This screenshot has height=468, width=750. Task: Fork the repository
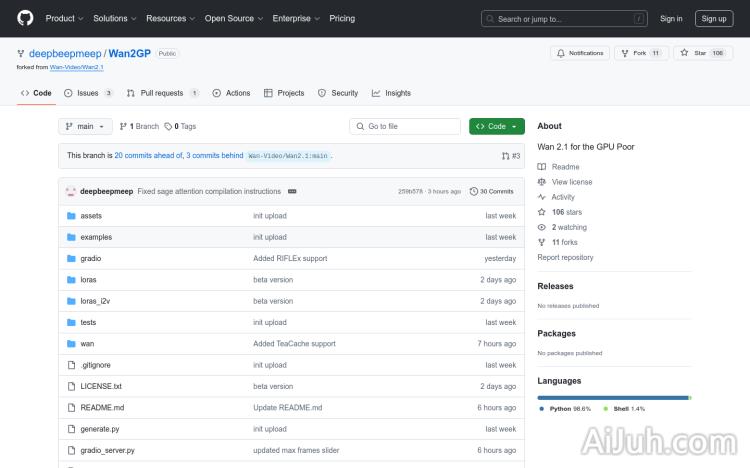coord(640,53)
